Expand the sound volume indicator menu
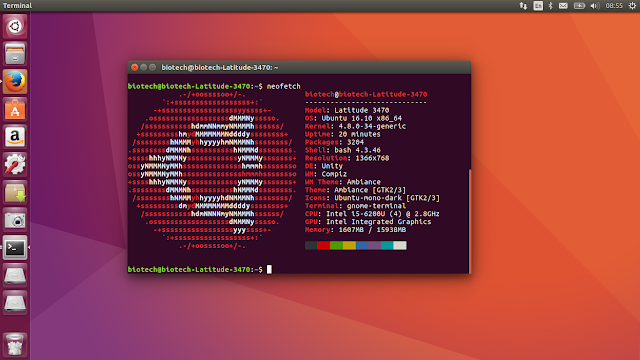 (x=595, y=6)
